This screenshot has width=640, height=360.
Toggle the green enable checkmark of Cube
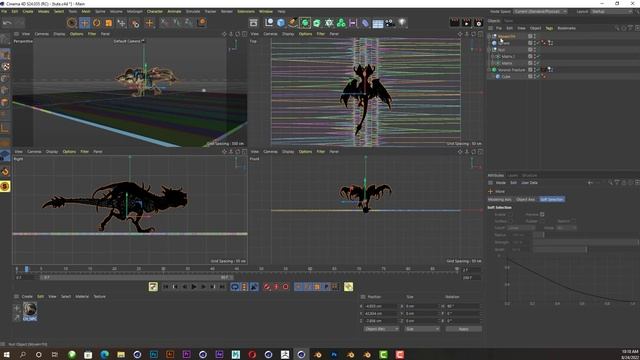point(538,76)
